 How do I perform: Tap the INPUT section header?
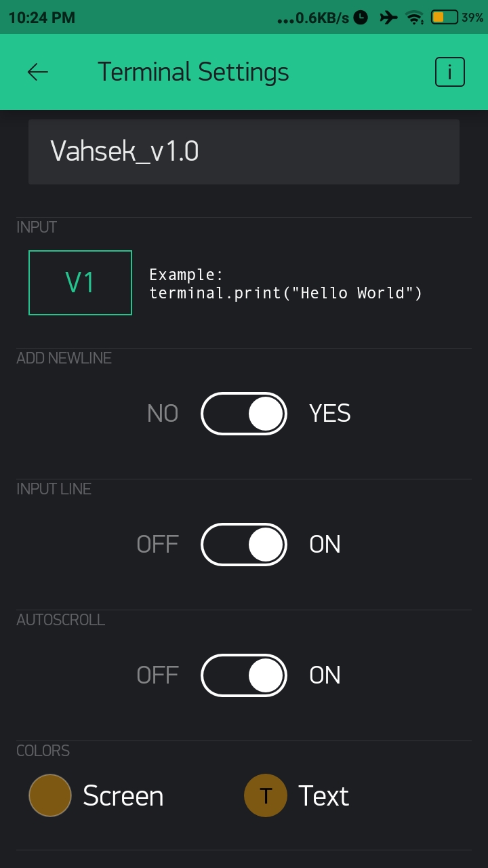point(36,227)
